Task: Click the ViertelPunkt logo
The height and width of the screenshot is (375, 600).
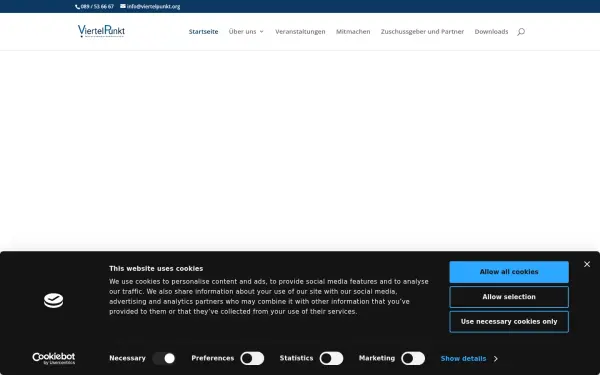Action: click(x=101, y=31)
